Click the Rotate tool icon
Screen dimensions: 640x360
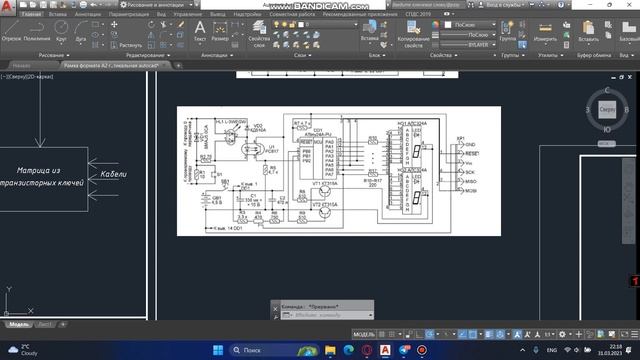pos(151,24)
